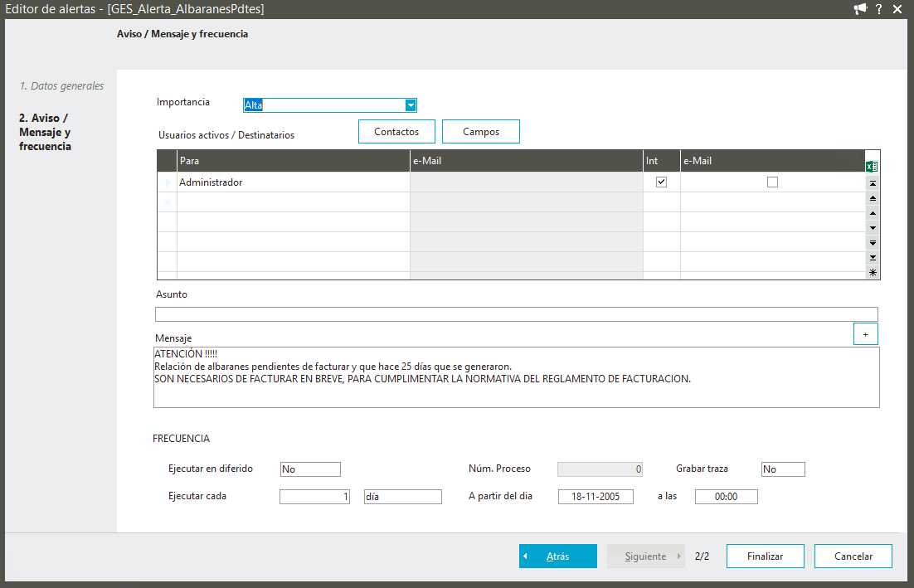
Task: Click the Finalizar button
Action: click(x=766, y=556)
